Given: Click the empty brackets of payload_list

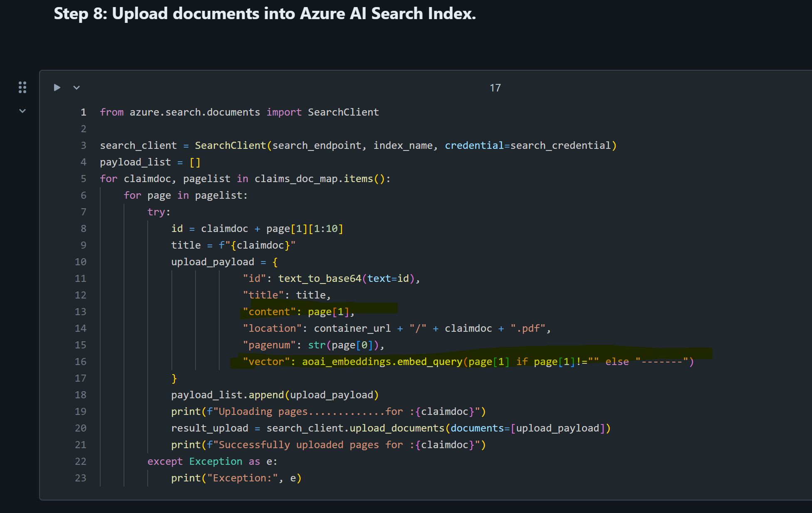Looking at the screenshot, I should (x=195, y=162).
